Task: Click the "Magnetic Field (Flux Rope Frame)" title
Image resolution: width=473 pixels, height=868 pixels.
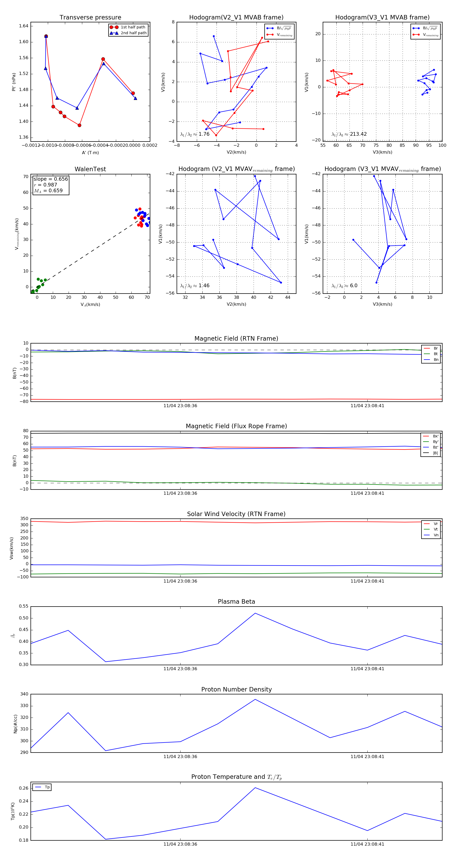Action: 236,426
